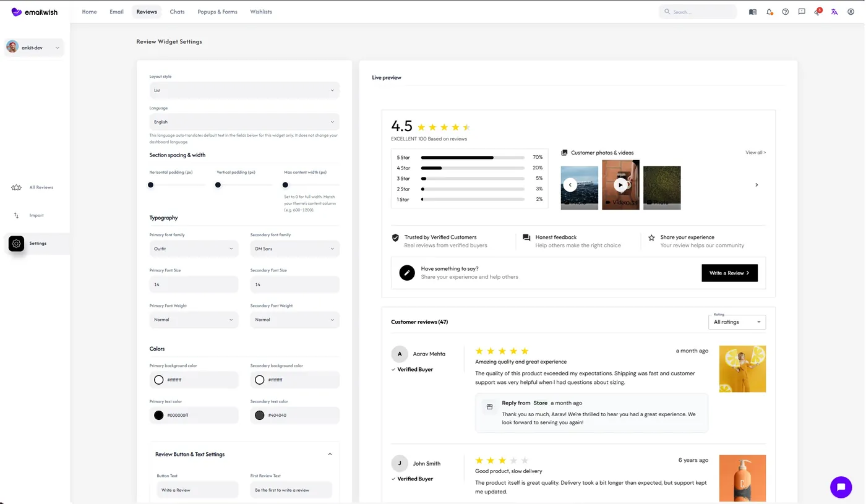Open the chat bubble widget
The height and width of the screenshot is (504, 866).
(x=841, y=487)
